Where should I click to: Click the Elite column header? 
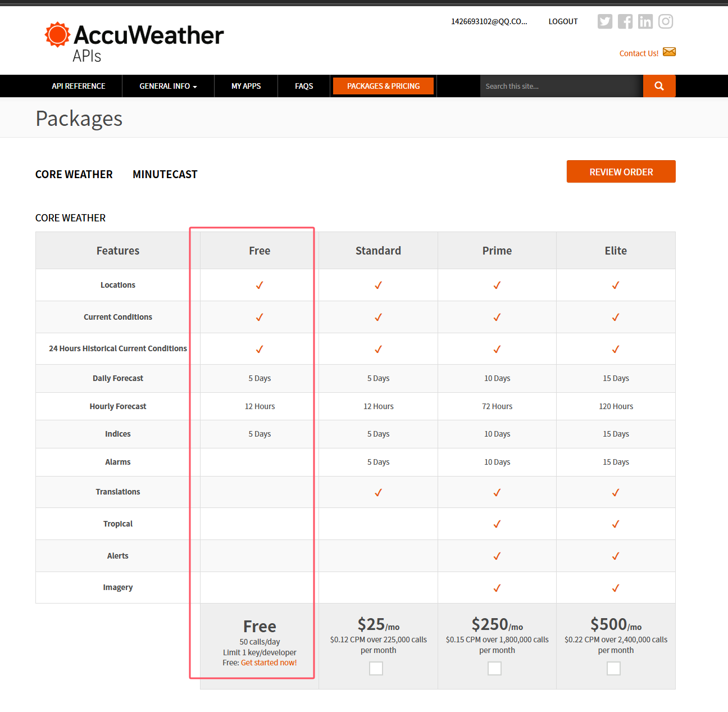pos(616,251)
